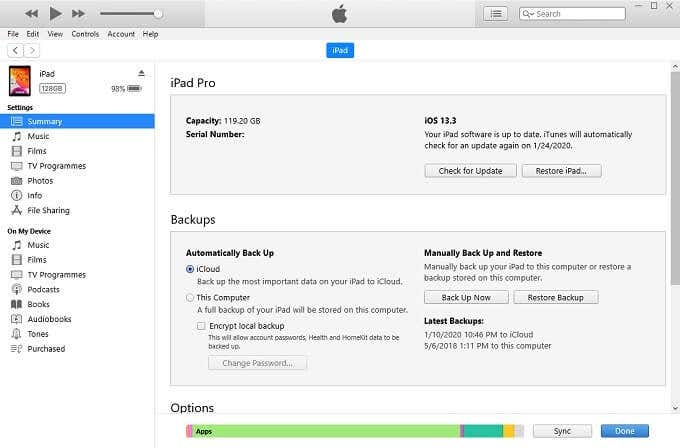Open Music under Settings
Image resolution: width=680 pixels, height=448 pixels.
point(38,136)
